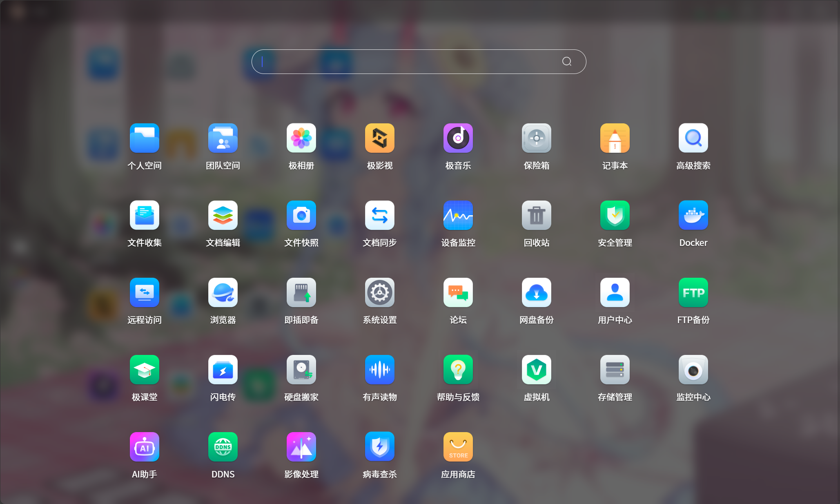Launch the 闪电传 transfer app
The width and height of the screenshot is (840, 504).
click(x=223, y=370)
